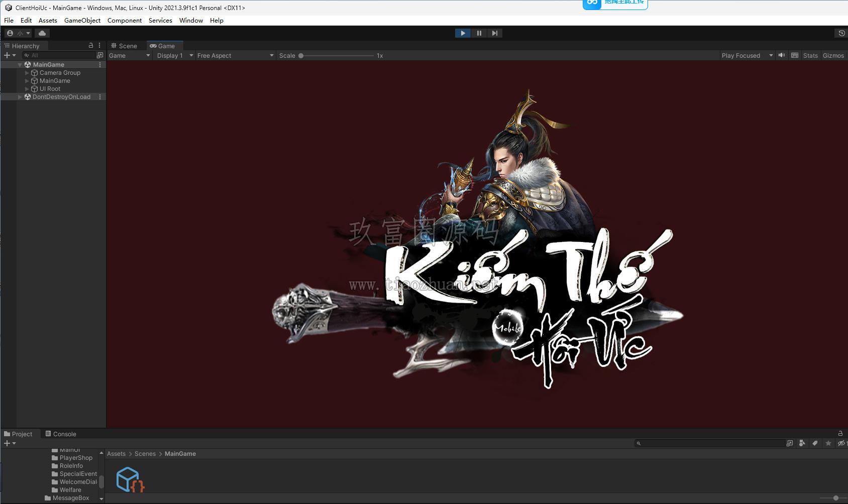Select the Camera Group object
Viewport: 848px width, 504px height.
[x=60, y=73]
